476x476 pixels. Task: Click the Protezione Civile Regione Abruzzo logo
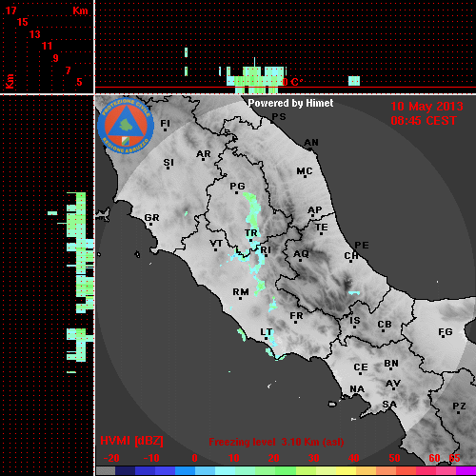[x=126, y=127]
